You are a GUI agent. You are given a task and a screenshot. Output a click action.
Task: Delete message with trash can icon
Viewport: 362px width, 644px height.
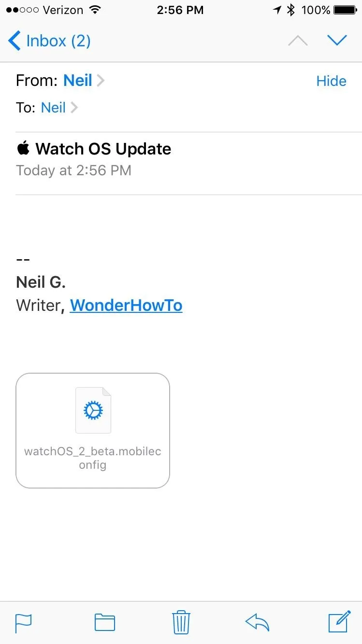tap(181, 622)
